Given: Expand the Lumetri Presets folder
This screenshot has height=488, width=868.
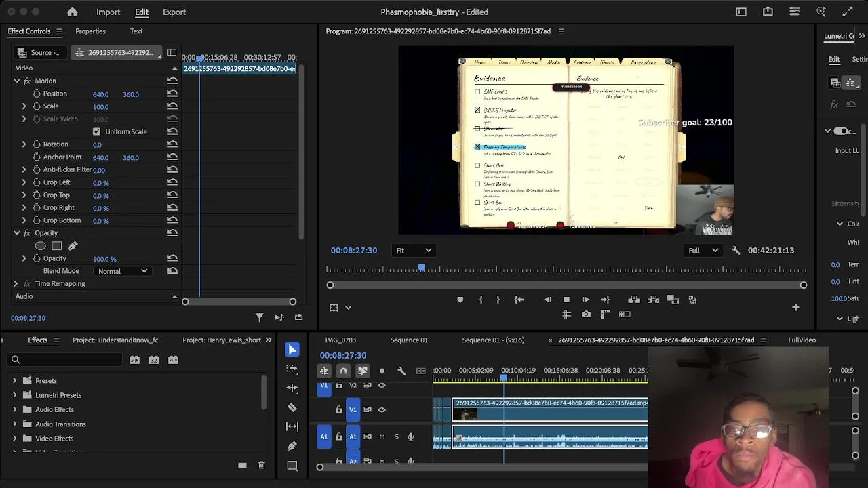Looking at the screenshot, I should coord(14,395).
